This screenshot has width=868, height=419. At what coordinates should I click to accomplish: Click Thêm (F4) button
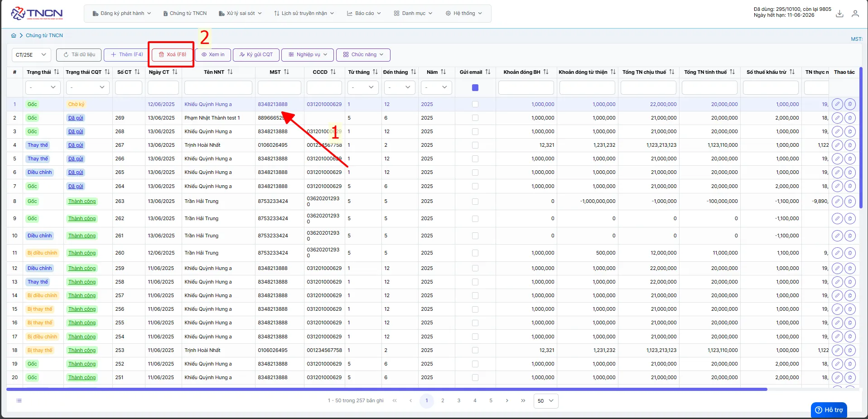tap(127, 55)
